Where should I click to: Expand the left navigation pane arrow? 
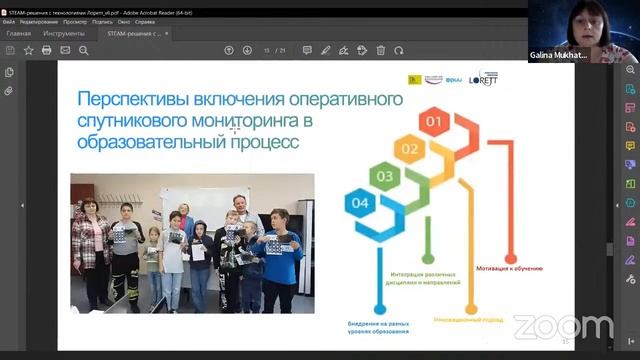coord(22,205)
